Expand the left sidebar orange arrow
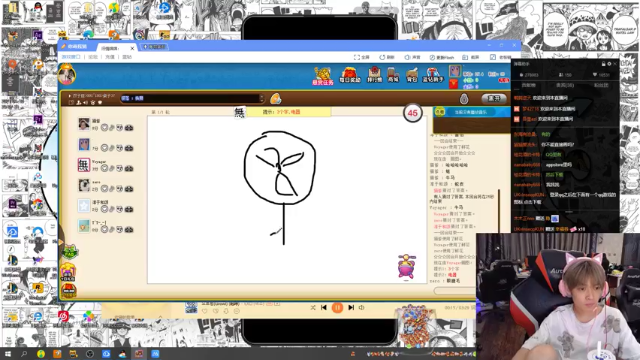Screen dimensions: 640x360 60,242
